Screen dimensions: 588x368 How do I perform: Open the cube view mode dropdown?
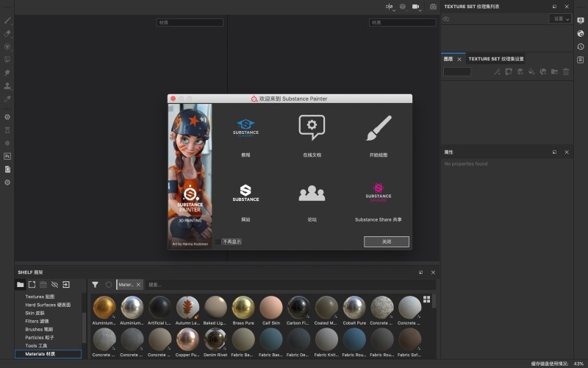click(x=403, y=7)
